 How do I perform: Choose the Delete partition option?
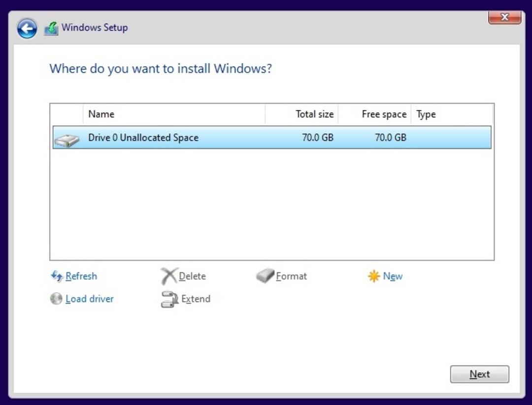click(192, 276)
